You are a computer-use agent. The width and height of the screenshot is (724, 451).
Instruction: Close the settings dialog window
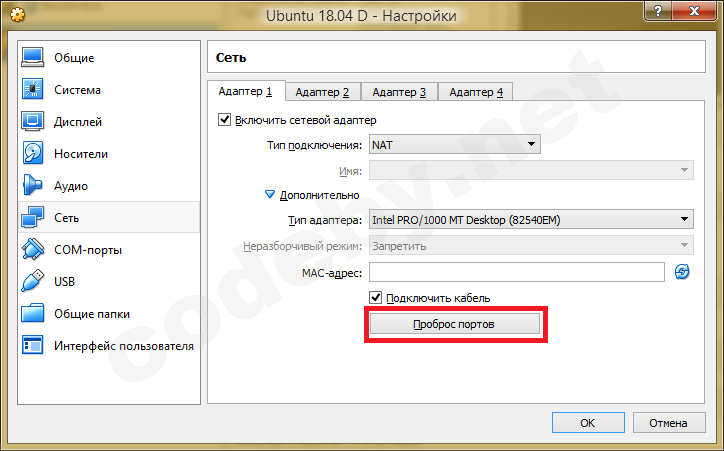coord(694,11)
